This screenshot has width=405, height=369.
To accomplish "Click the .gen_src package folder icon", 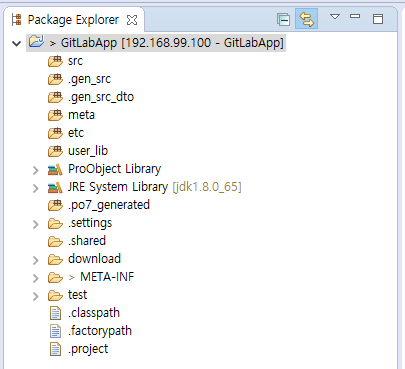I will [x=55, y=79].
